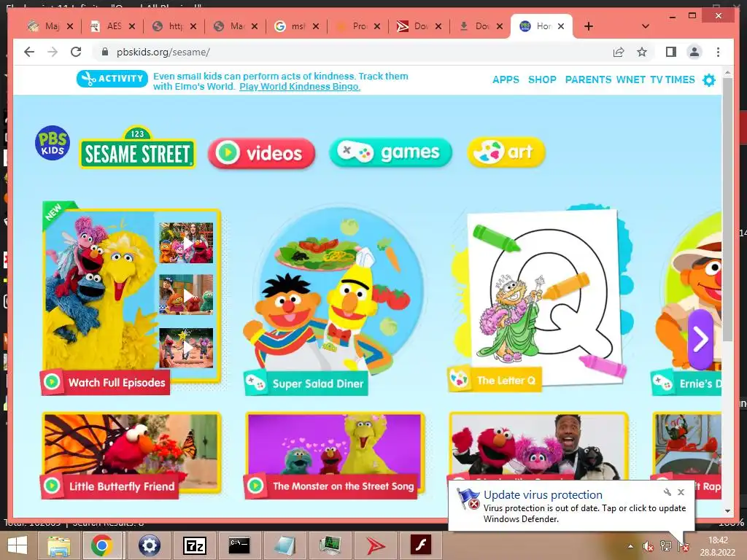The height and width of the screenshot is (560, 747).
Task: Switch to the Pro browser tab
Action: pyautogui.click(x=357, y=26)
